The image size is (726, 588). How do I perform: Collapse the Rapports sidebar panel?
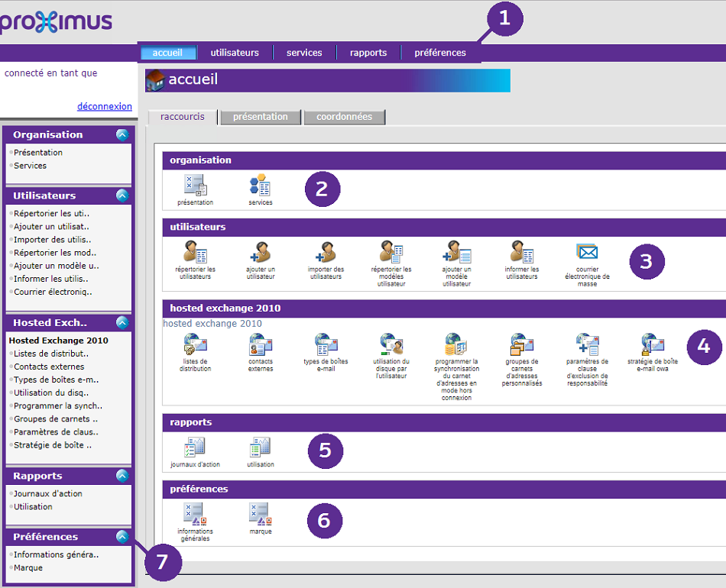coord(122,476)
